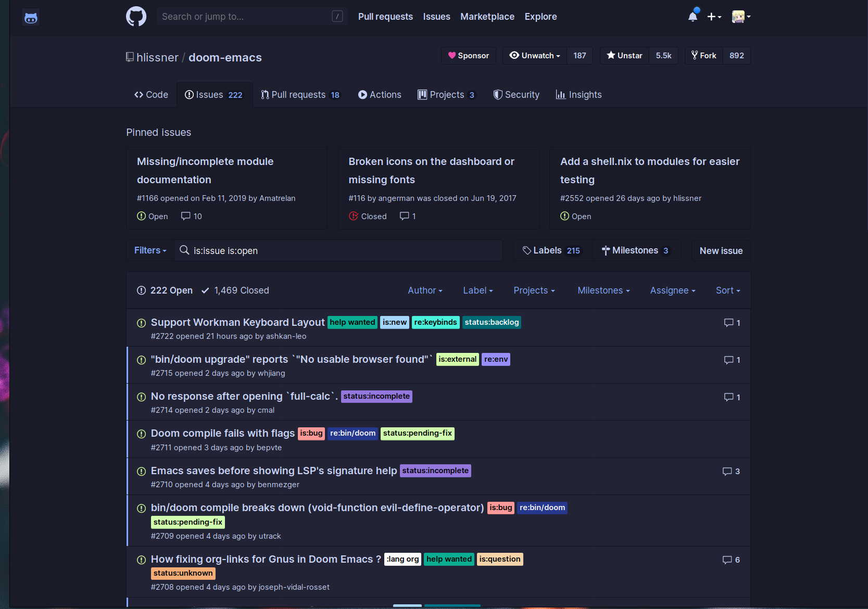Open the 1,469 Closed issues link
The width and height of the screenshot is (868, 609).
click(x=242, y=290)
